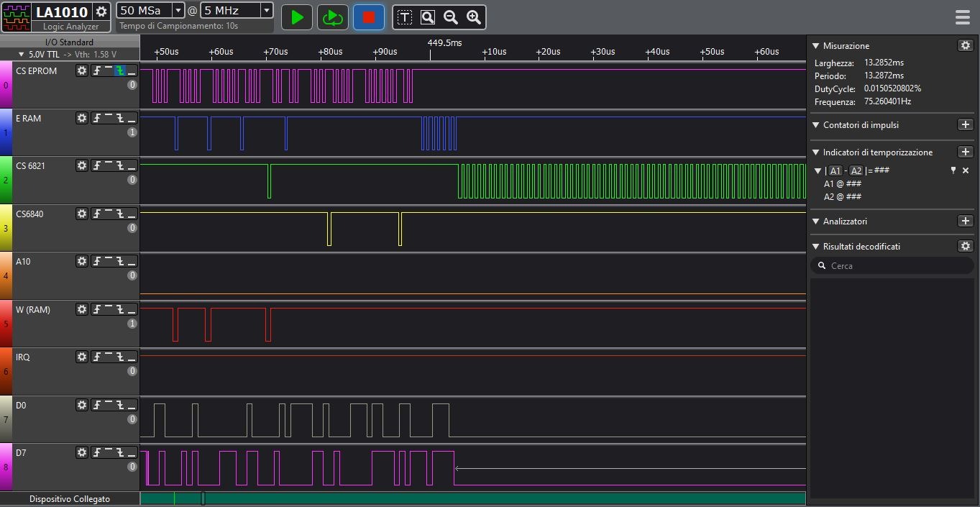The image size is (980, 507).
Task: Select the CS 6821 channel name
Action: pyautogui.click(x=30, y=165)
